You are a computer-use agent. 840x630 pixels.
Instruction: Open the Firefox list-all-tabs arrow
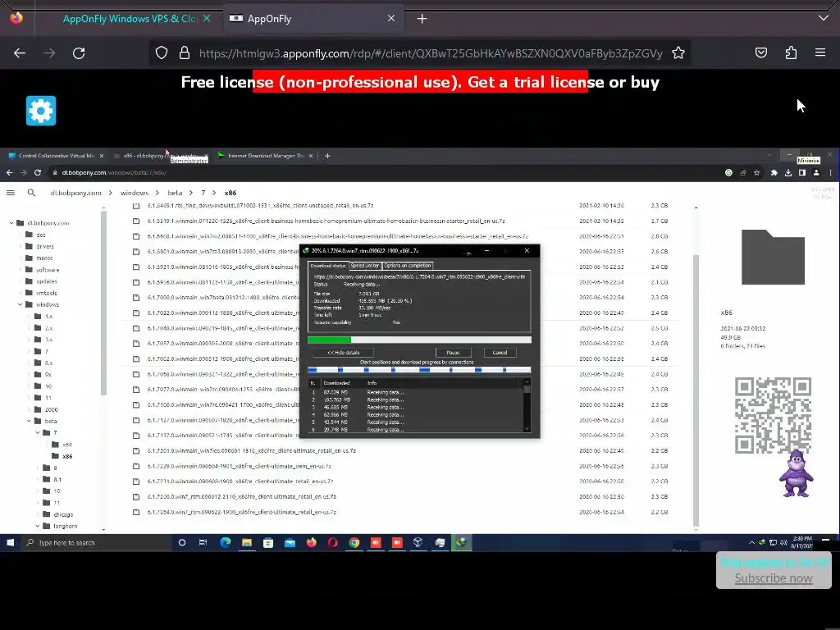[x=824, y=18]
